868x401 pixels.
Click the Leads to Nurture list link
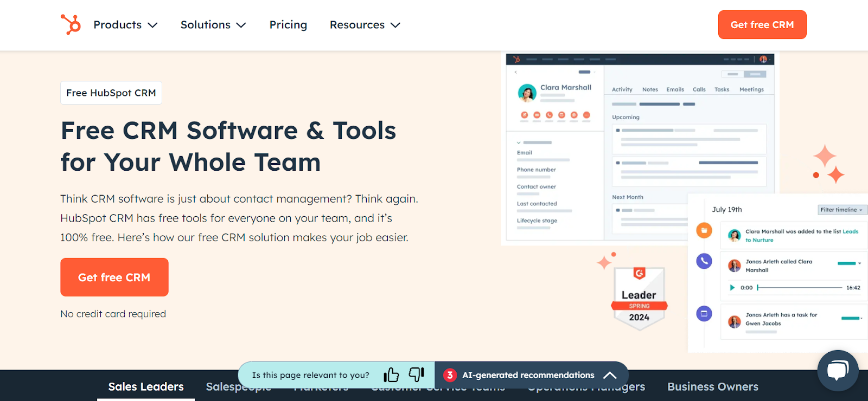pos(802,236)
